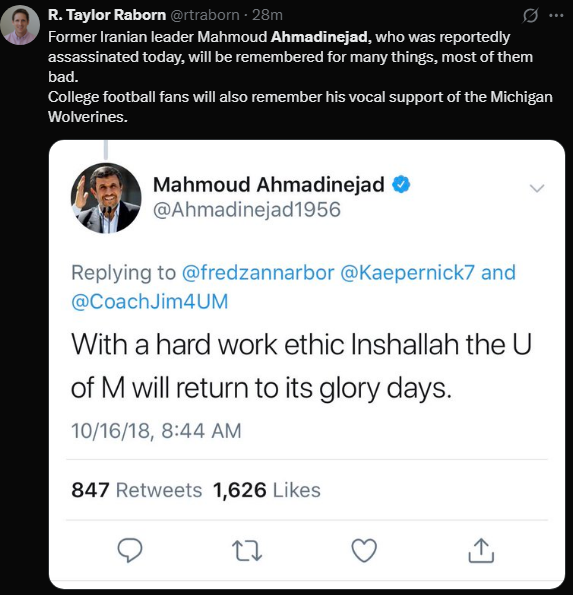Click the @Kaepernick7 mention link
Image resolution: width=573 pixels, height=595 pixels.
[407, 272]
